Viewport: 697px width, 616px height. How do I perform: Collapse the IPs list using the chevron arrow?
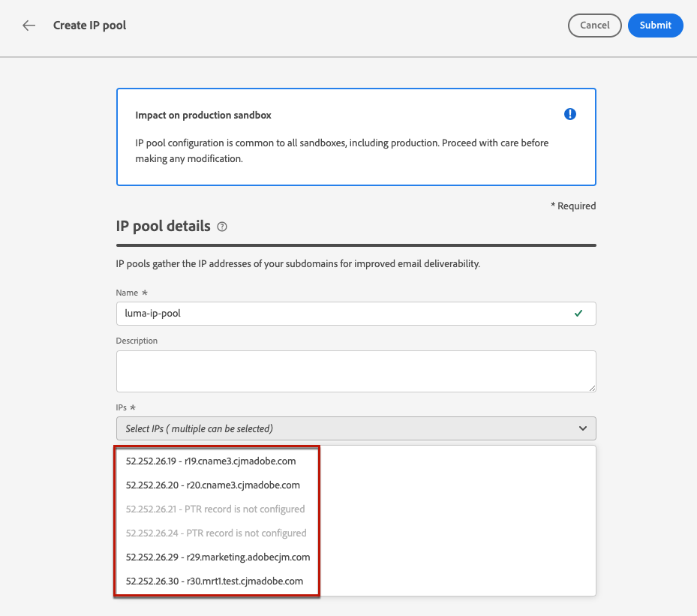(x=583, y=428)
